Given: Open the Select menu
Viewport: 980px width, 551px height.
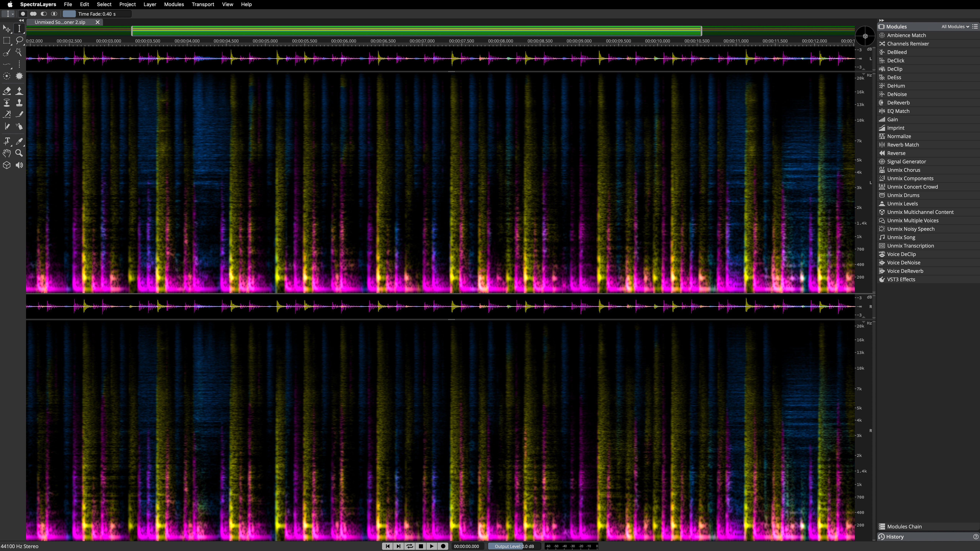Looking at the screenshot, I should tap(104, 4).
